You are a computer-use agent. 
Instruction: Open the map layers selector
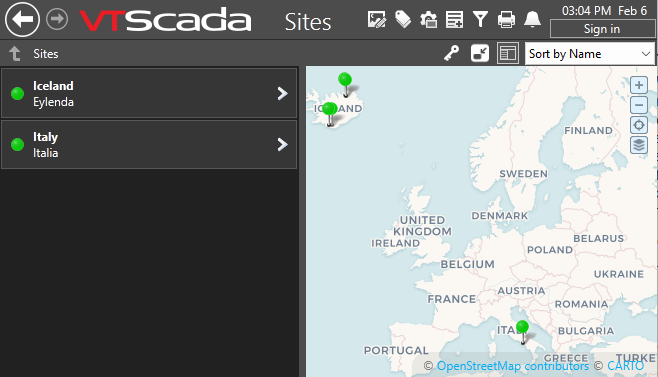639,145
